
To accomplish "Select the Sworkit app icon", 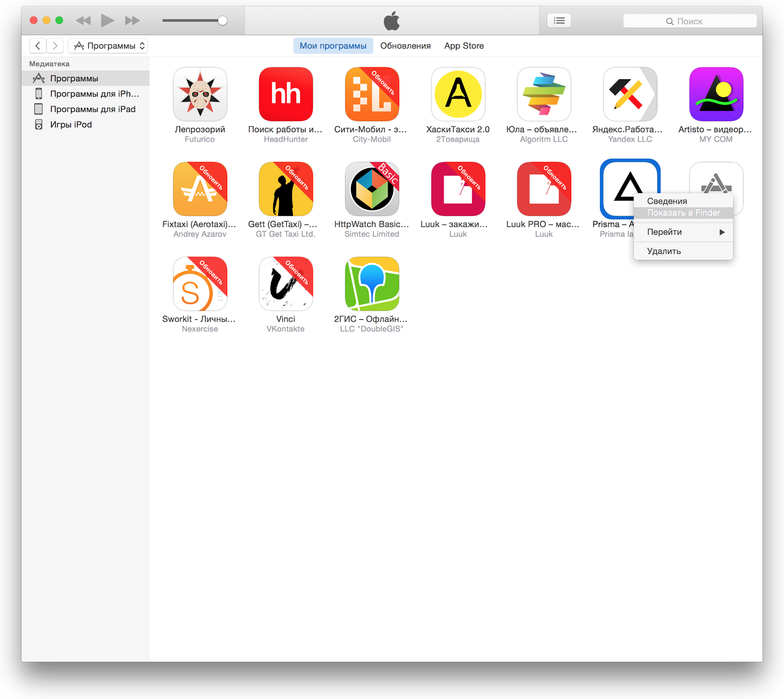I will [x=200, y=283].
